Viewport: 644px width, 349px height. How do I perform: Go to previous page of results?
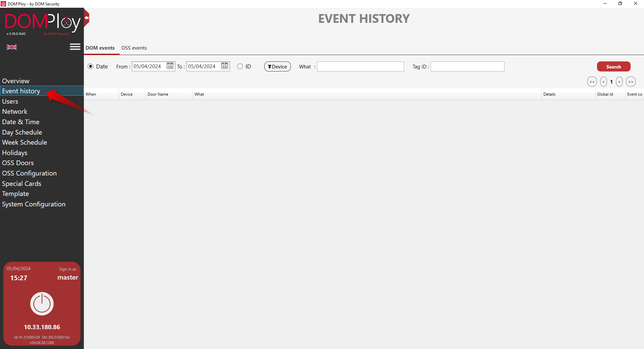[603, 82]
